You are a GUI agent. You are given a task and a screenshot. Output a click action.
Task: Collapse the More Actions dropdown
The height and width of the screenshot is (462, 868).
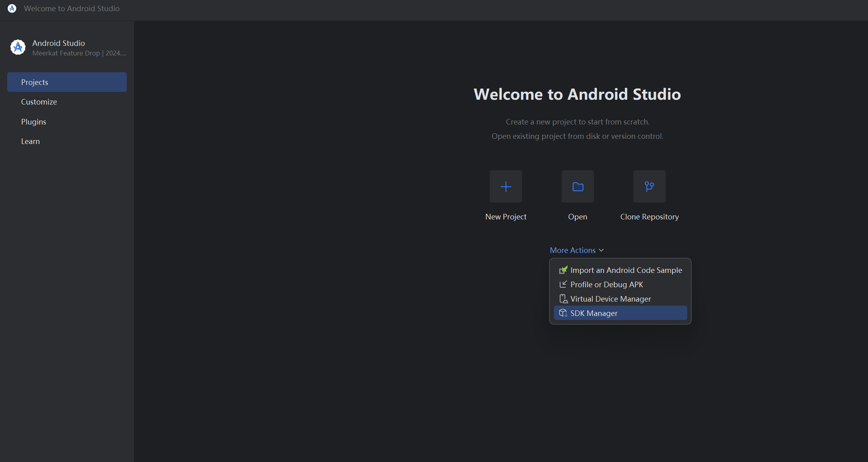573,250
